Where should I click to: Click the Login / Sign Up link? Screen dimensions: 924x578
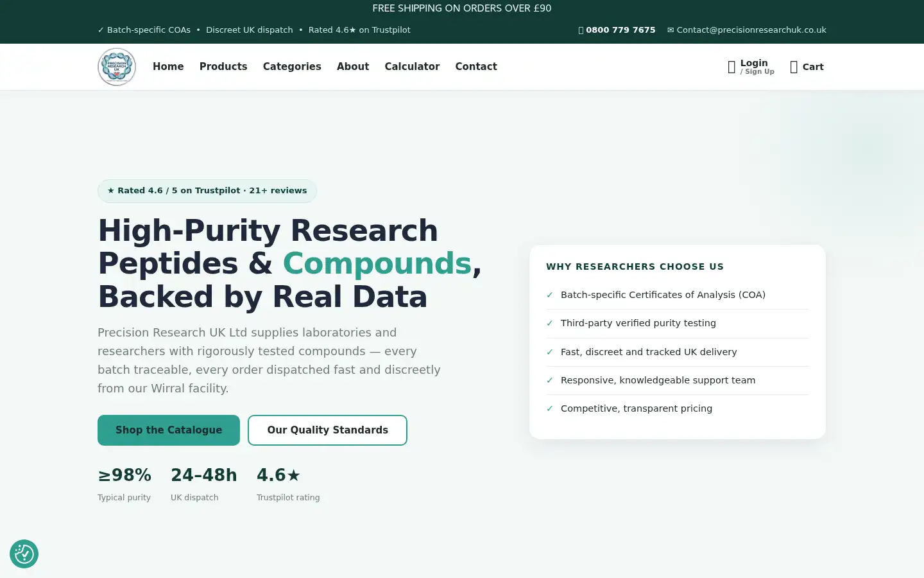[x=757, y=67]
